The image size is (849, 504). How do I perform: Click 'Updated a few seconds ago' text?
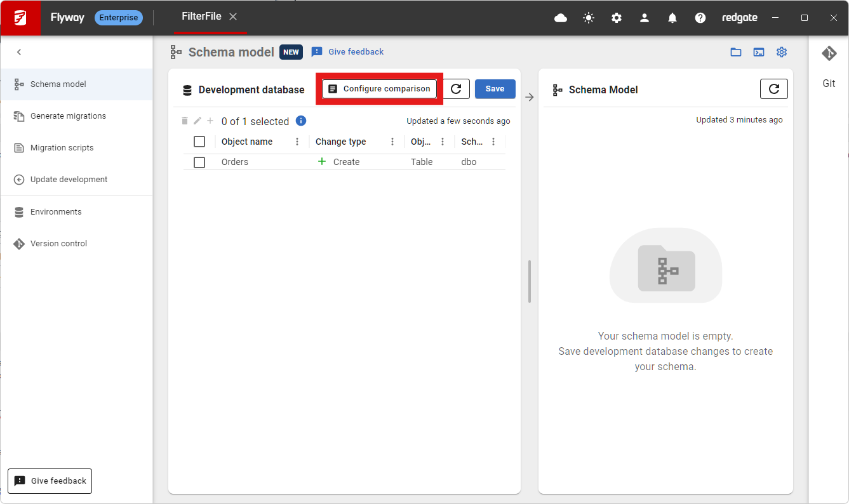point(458,121)
